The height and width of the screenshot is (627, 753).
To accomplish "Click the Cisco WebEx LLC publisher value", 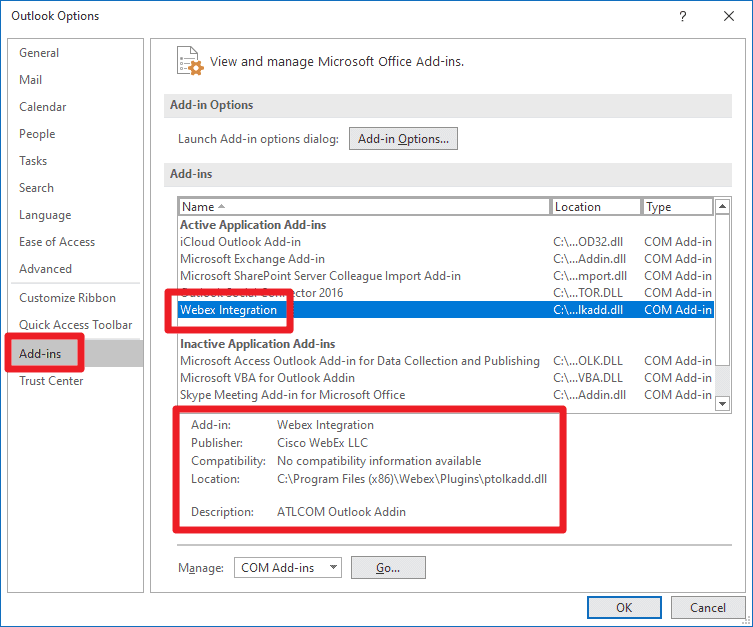I will click(x=322, y=443).
